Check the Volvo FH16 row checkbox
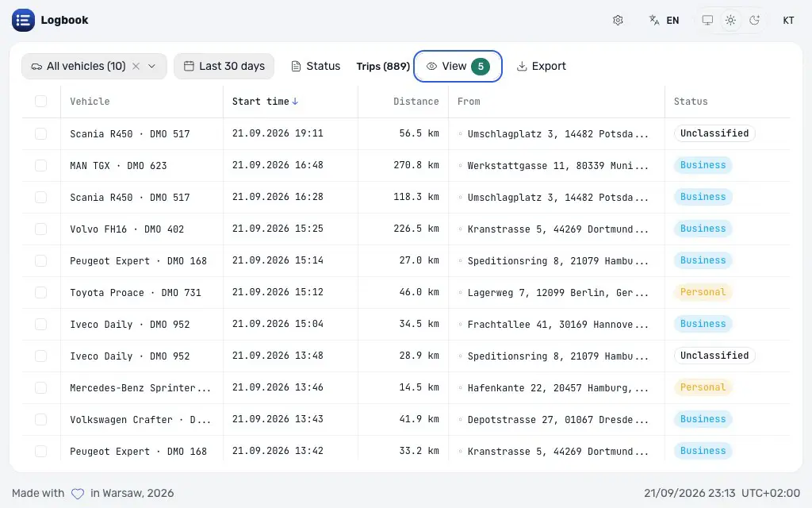Image resolution: width=812 pixels, height=508 pixels. coord(41,229)
